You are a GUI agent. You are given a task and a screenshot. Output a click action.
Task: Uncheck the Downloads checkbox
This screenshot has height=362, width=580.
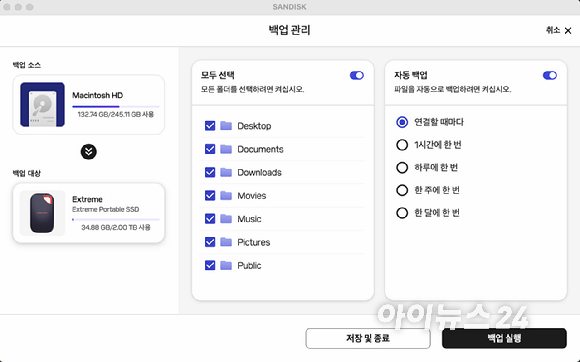[210, 172]
